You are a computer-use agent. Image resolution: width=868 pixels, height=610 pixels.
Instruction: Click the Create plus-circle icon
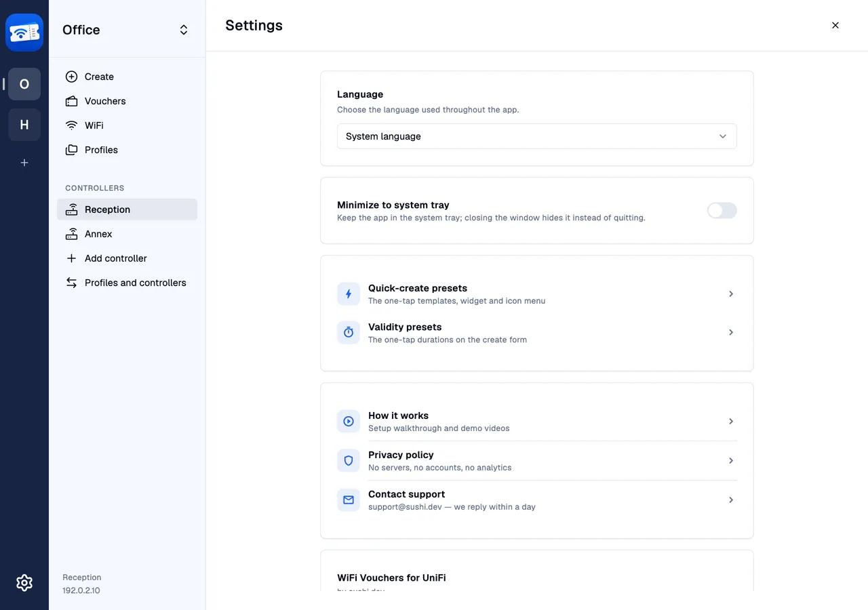71,77
